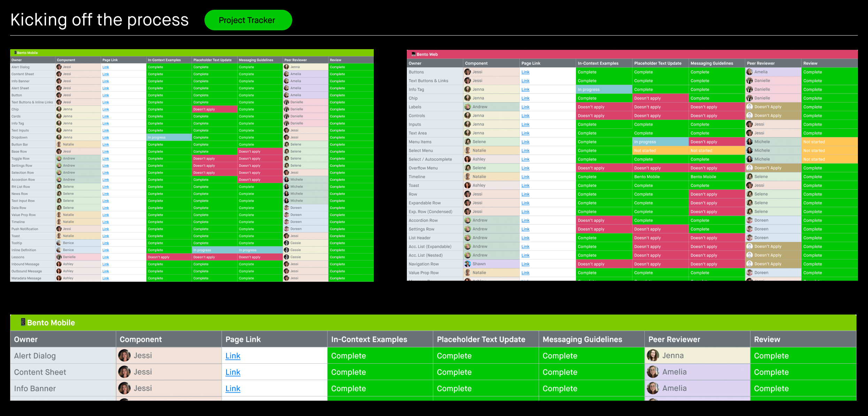Image resolution: width=868 pixels, height=416 pixels.
Task: Click Jessi's avatar in the enlarged Content Sheet row
Action: coord(124,372)
